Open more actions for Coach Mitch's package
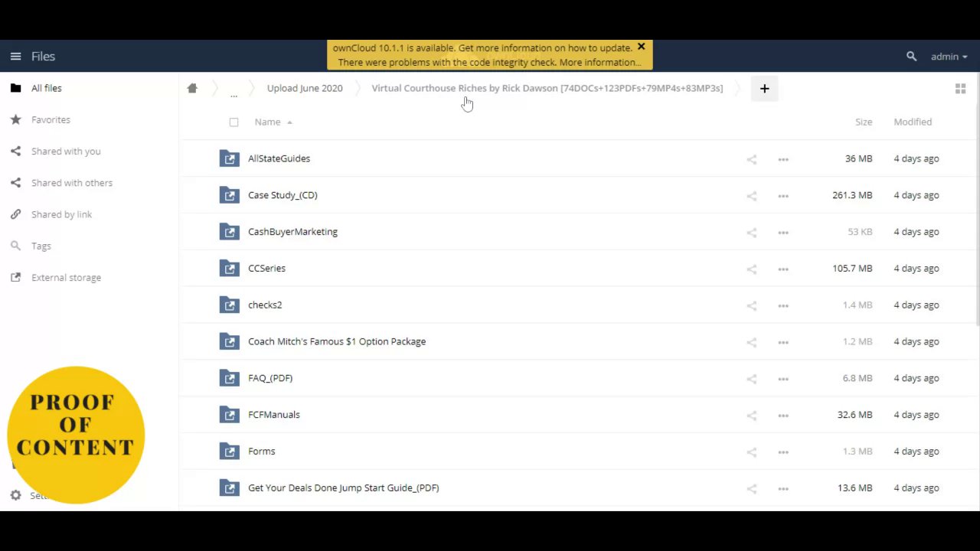The height and width of the screenshot is (551, 980). [782, 342]
